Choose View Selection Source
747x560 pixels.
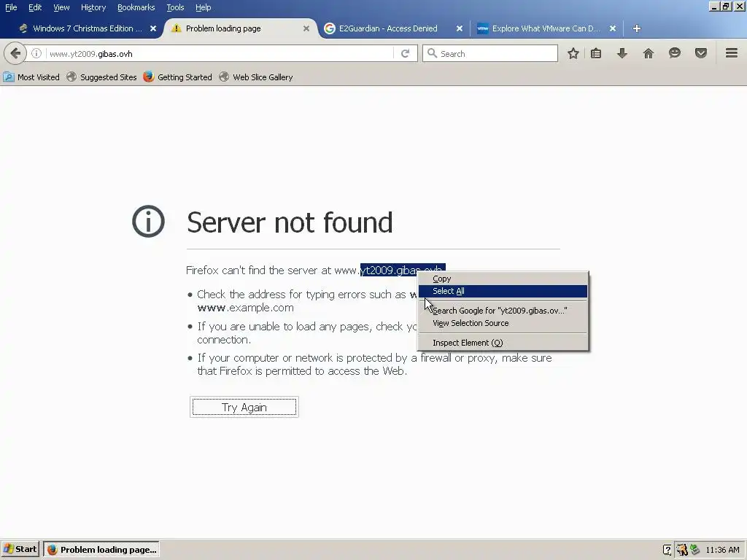pyautogui.click(x=503, y=323)
